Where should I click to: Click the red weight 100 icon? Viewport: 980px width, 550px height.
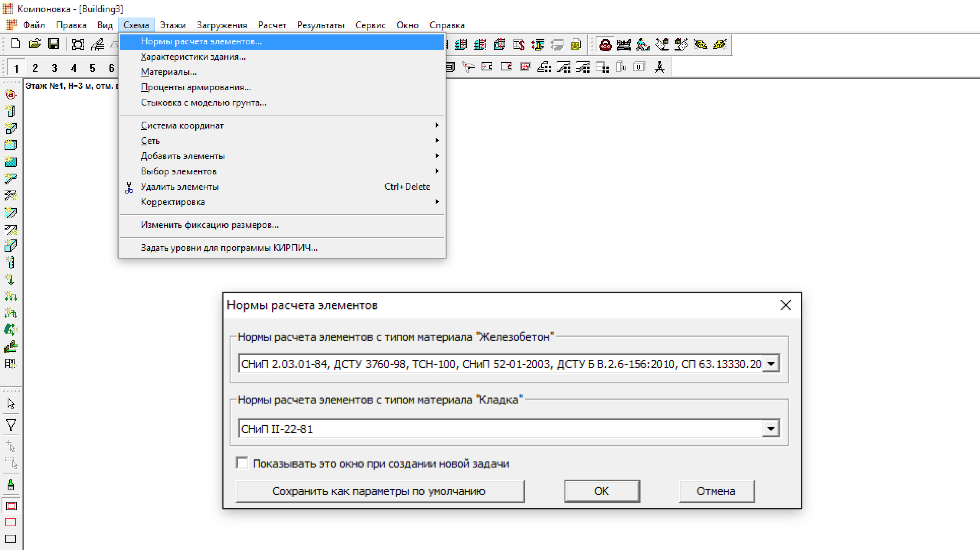click(x=605, y=45)
